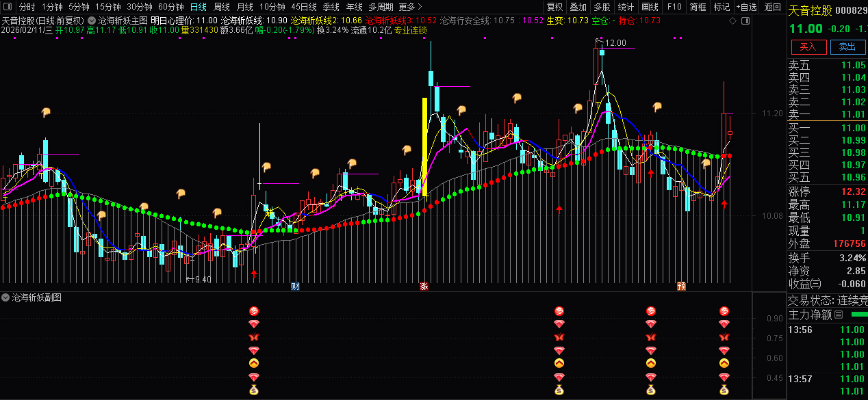The width and height of the screenshot is (868, 400).
Task: Click butterfly icon in rightmost sub-chart signal column
Action: pyautogui.click(x=724, y=337)
